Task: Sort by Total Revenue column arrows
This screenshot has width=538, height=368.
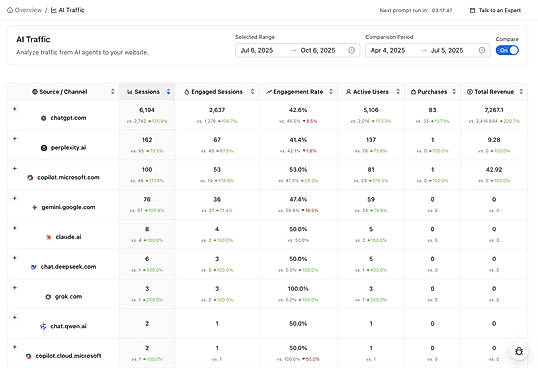Action: tap(521, 92)
